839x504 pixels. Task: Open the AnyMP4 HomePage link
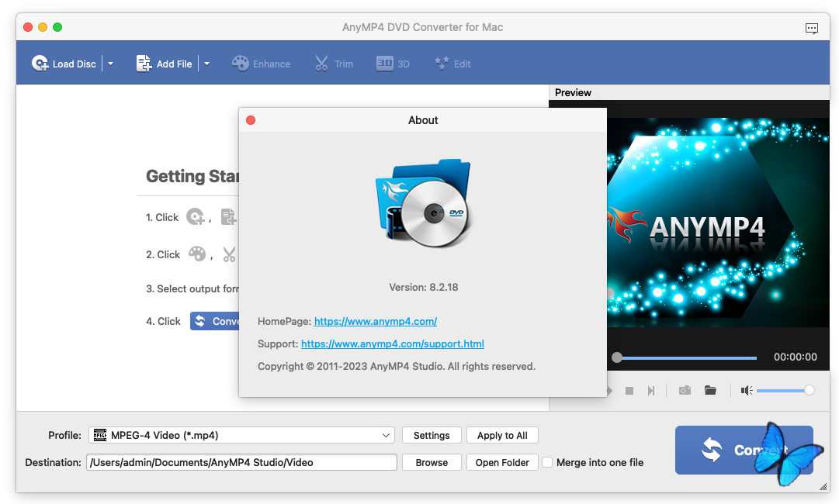point(375,321)
